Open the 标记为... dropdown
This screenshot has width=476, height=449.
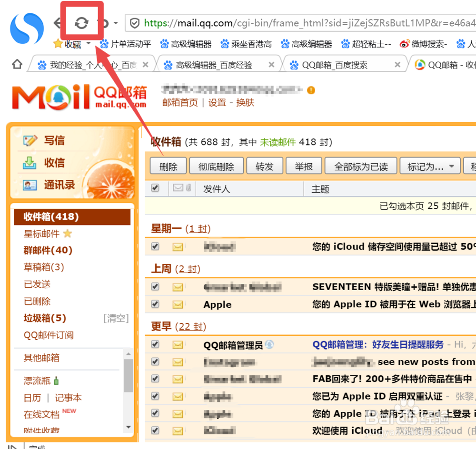point(430,166)
